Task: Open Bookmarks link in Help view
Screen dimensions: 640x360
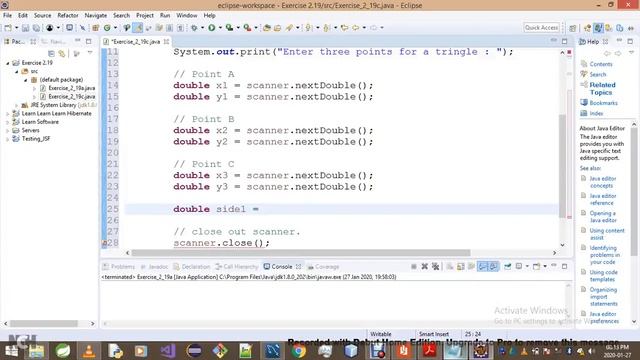Action: pyautogui.click(x=603, y=103)
